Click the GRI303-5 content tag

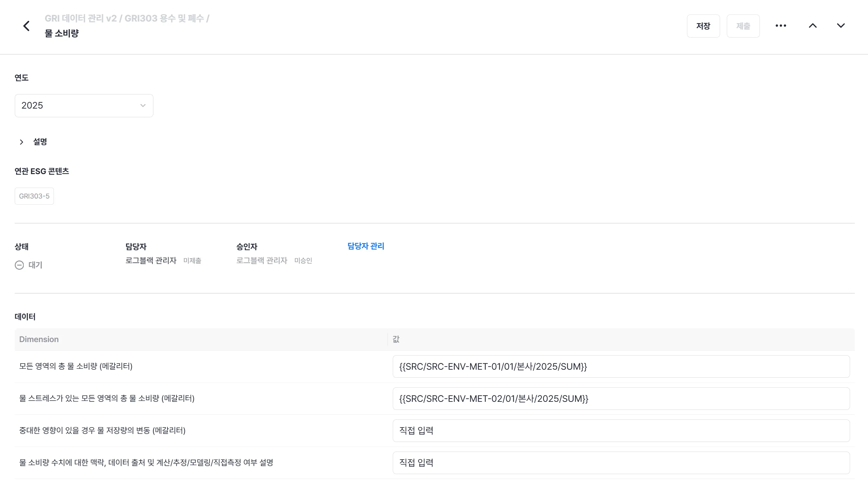(34, 196)
